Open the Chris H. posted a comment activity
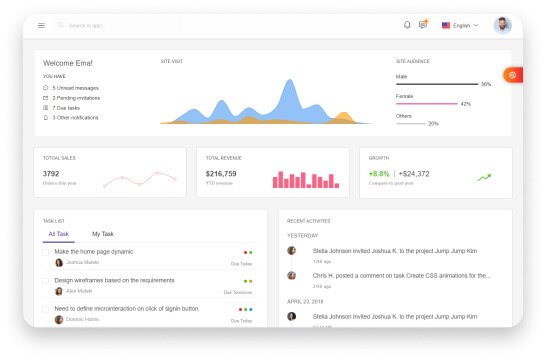This screenshot has height=360, width=546. [401, 275]
